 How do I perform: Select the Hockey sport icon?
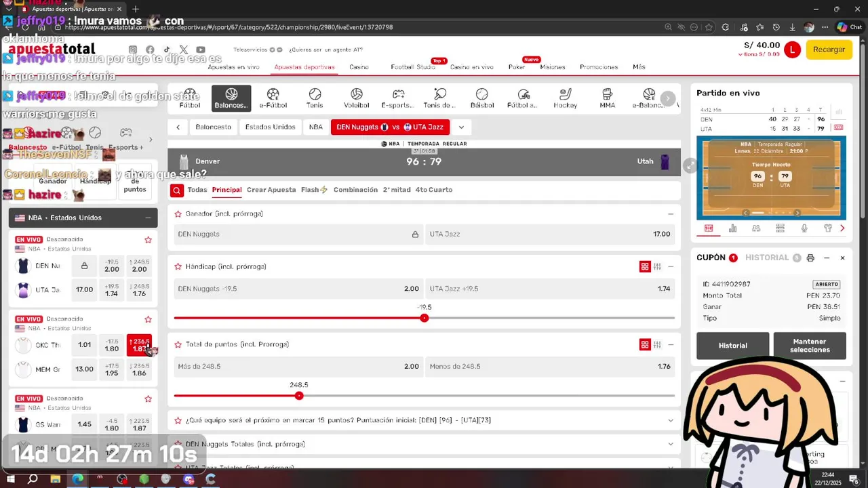coord(565,98)
